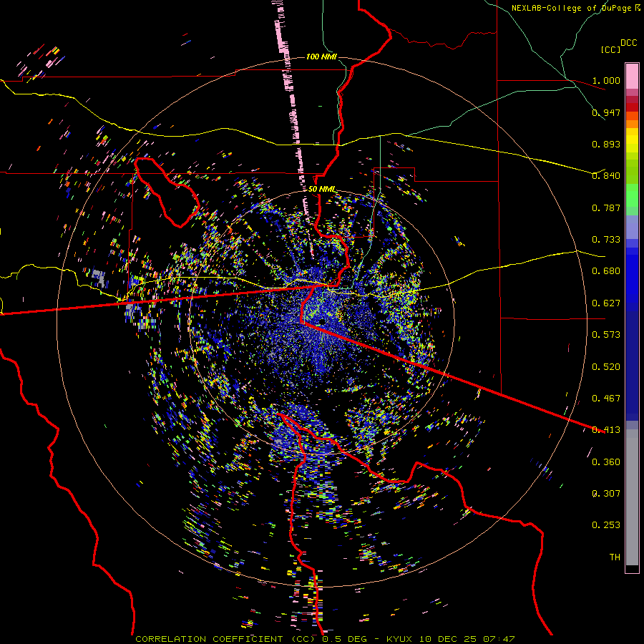The height and width of the screenshot is (644, 644).
Task: Click the 0.253 scale value
Action: pos(606,525)
